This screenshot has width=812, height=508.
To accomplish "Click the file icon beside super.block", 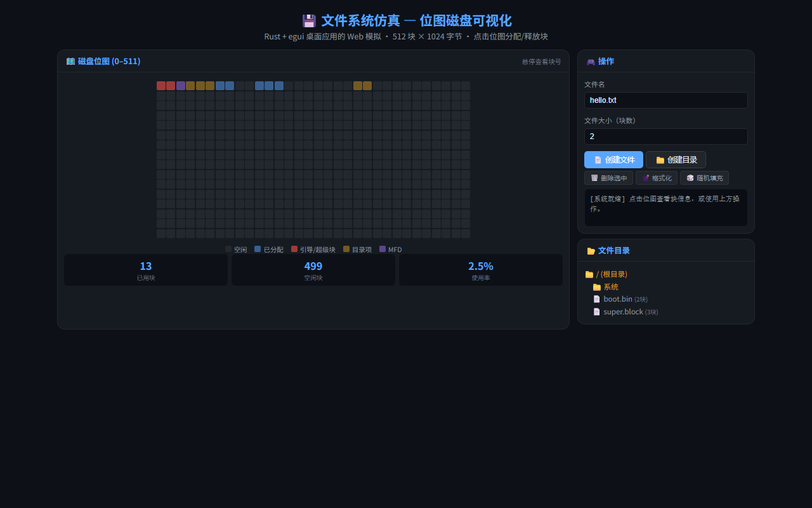I will tap(596, 312).
